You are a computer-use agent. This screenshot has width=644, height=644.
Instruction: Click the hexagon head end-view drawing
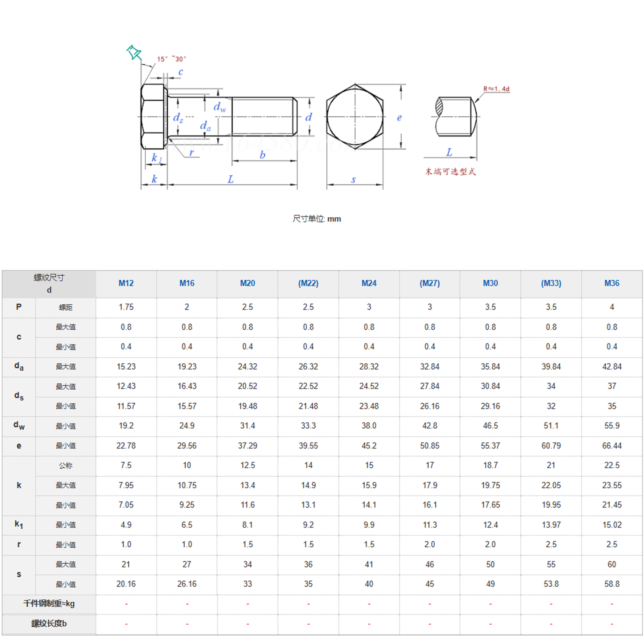pyautogui.click(x=355, y=117)
